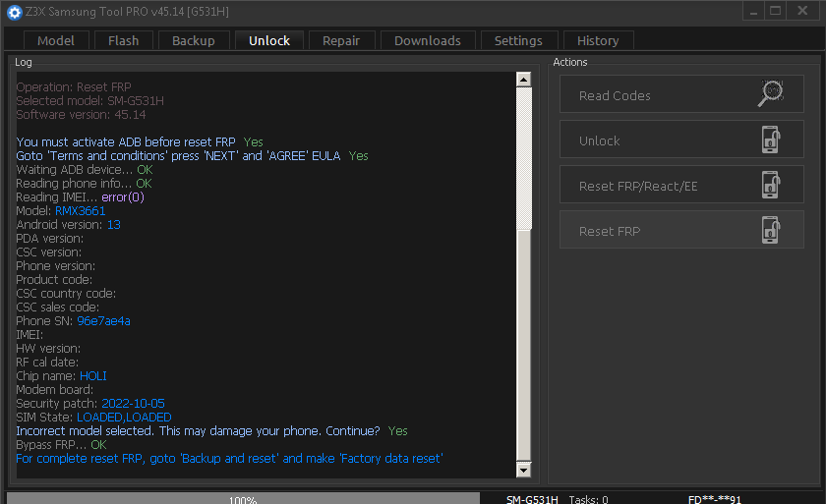This screenshot has height=504, width=826.
Task: Click the 'Reading phone info... OK' line
Action: point(84,184)
